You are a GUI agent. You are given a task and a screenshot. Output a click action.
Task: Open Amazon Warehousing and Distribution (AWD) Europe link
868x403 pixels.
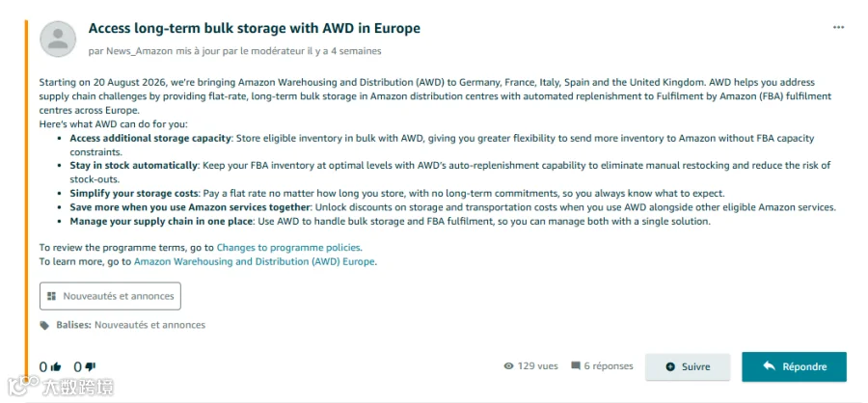254,262
